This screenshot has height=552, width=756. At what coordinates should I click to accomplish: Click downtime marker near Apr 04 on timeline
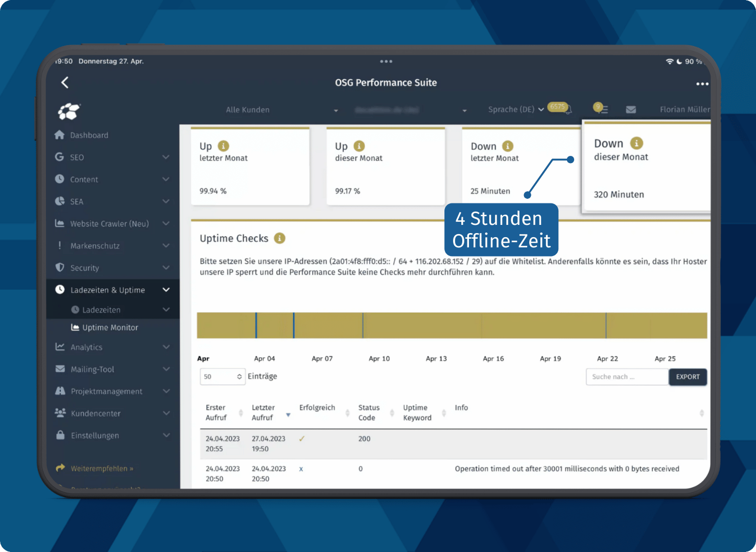(256, 325)
